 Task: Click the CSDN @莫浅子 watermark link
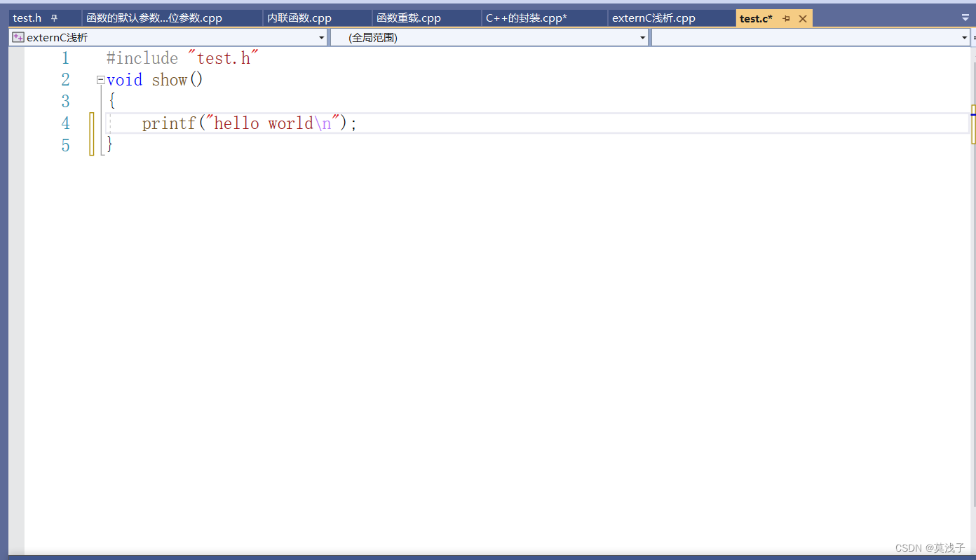point(930,547)
